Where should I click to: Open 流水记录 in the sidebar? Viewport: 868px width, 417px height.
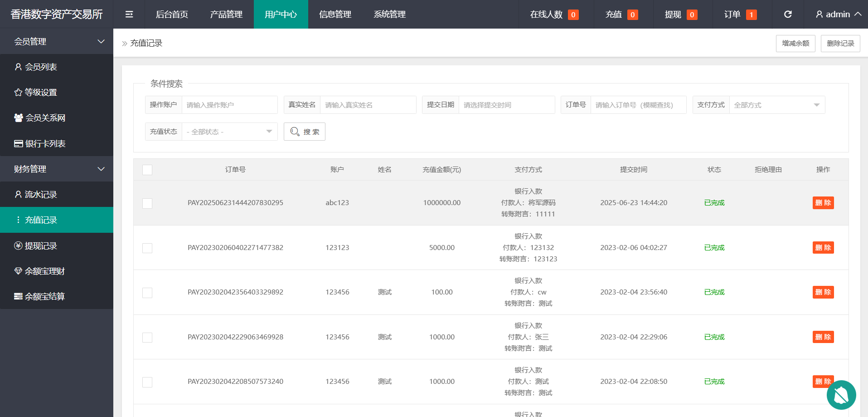(57, 195)
